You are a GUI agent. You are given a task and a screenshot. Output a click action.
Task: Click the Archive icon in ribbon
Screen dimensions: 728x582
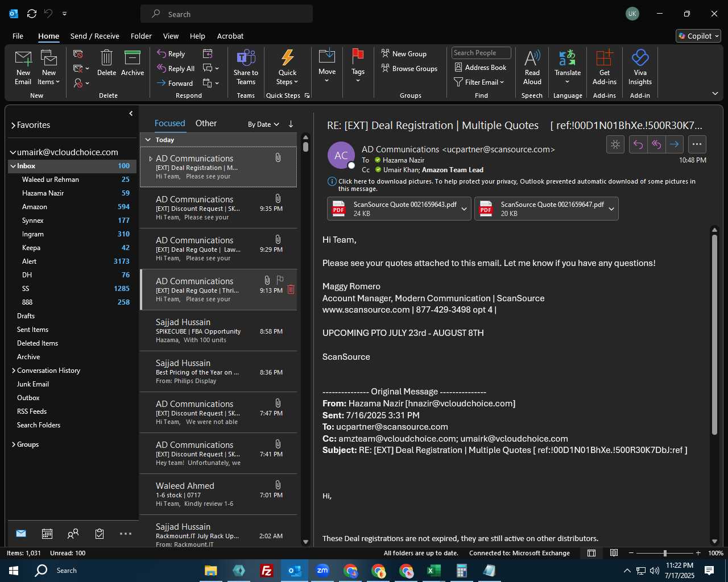tap(133, 57)
